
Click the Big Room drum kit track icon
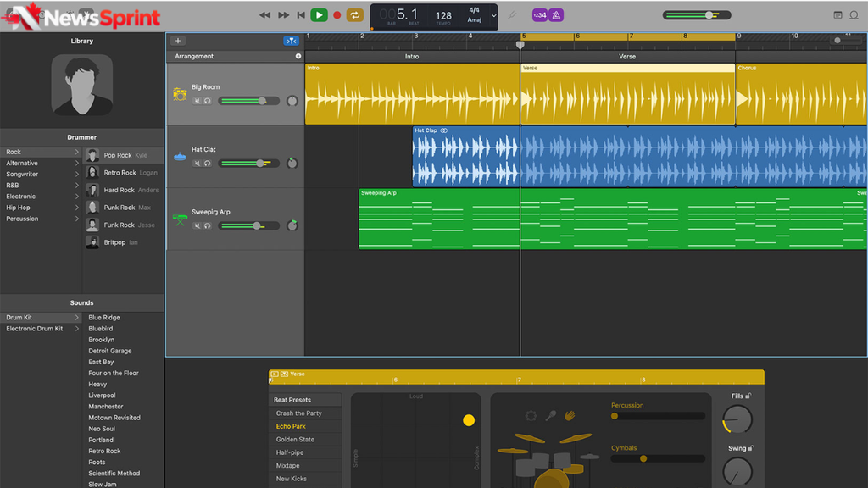click(180, 94)
